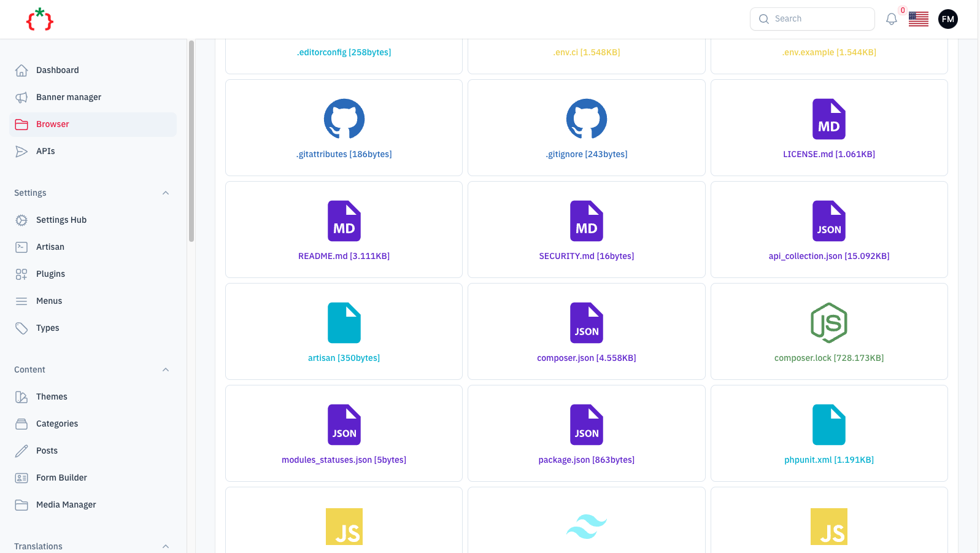This screenshot has height=553, width=980.
Task: Click the red curly-brace app logo
Action: pos(40,19)
